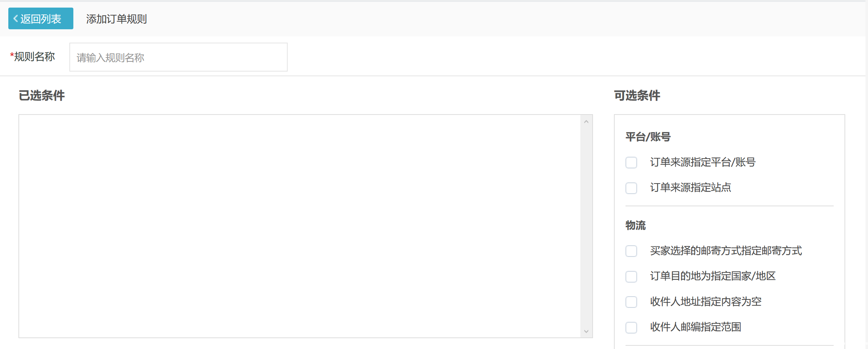
Task: Click the 返回列表 button
Action: [40, 18]
